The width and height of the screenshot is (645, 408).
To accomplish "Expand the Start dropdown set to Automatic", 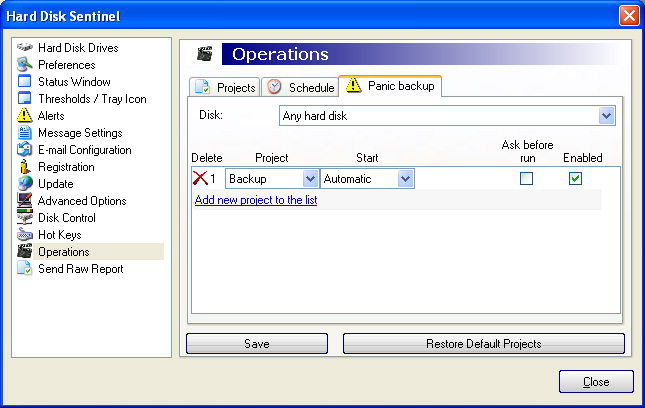I will [x=367, y=178].
